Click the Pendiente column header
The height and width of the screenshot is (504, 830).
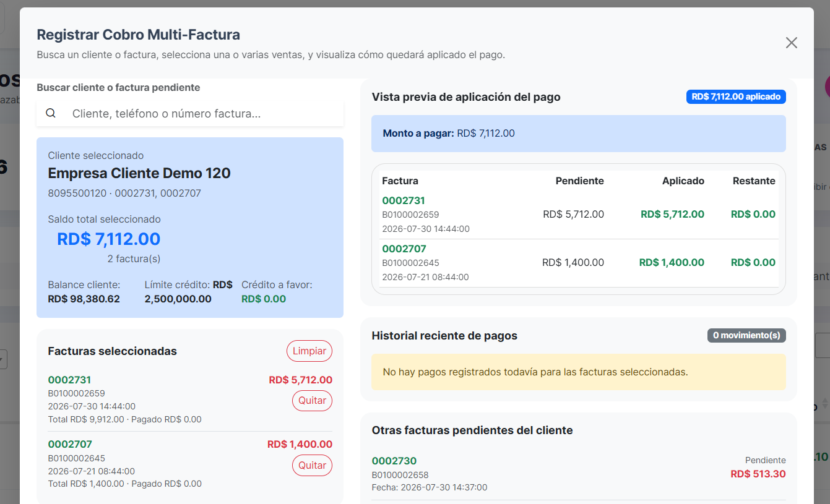[x=579, y=181]
